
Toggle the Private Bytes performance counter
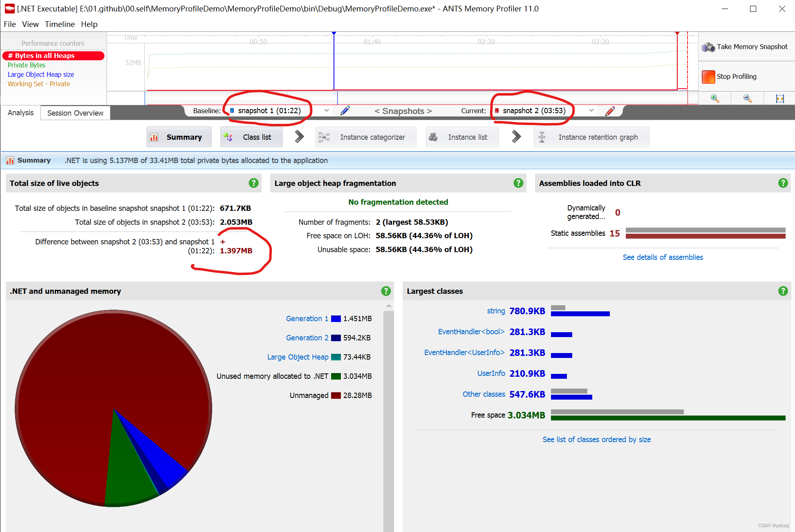[x=27, y=65]
